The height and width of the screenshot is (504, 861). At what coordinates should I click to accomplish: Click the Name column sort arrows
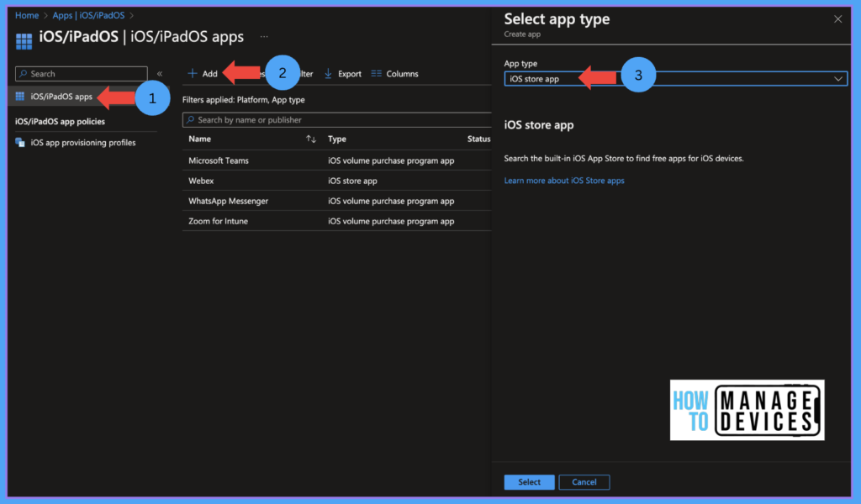(311, 139)
